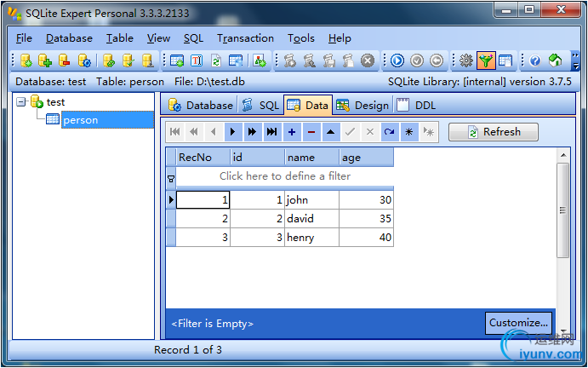Collapse the test database tree node
The height and width of the screenshot is (368, 588).
pos(21,101)
